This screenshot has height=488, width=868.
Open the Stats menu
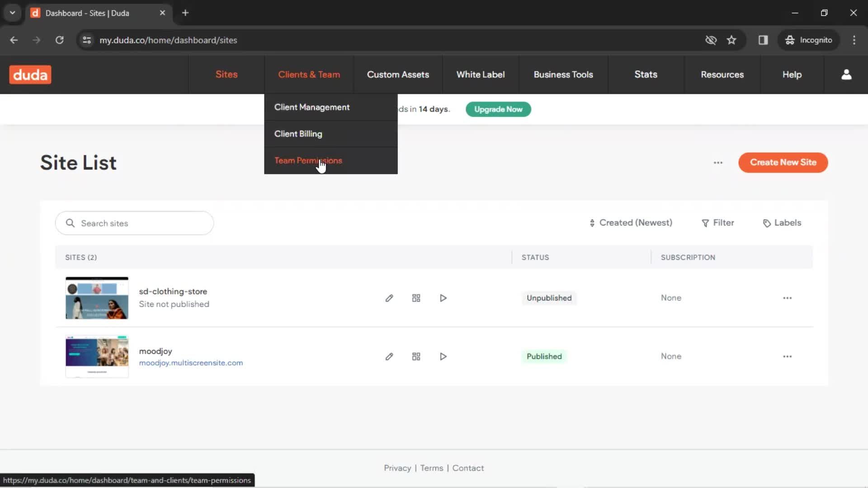coord(646,75)
